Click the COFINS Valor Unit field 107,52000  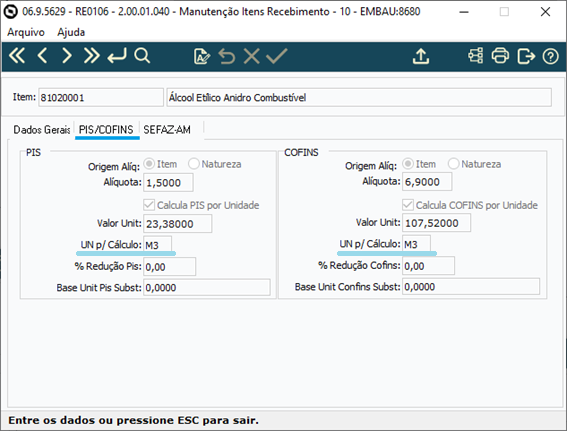tap(436, 223)
